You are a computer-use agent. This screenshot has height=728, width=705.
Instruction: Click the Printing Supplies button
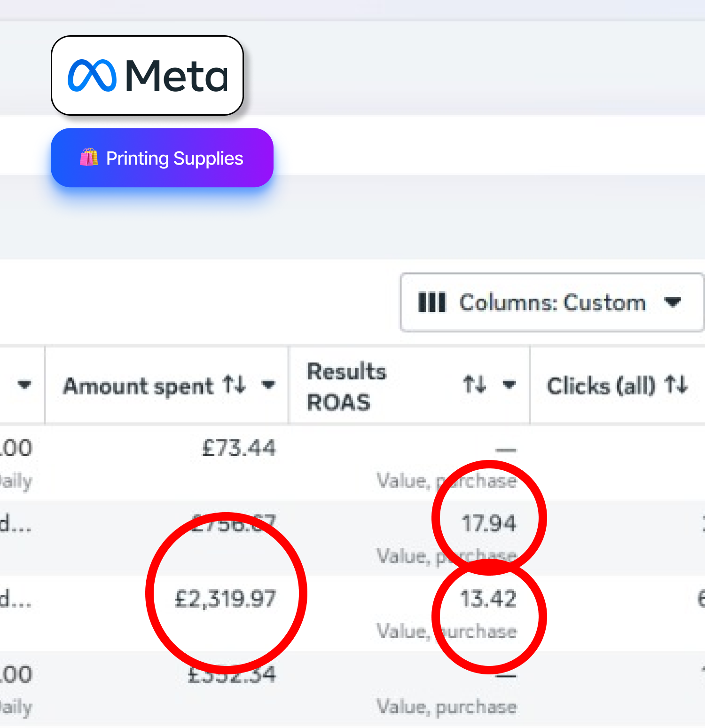pyautogui.click(x=162, y=158)
